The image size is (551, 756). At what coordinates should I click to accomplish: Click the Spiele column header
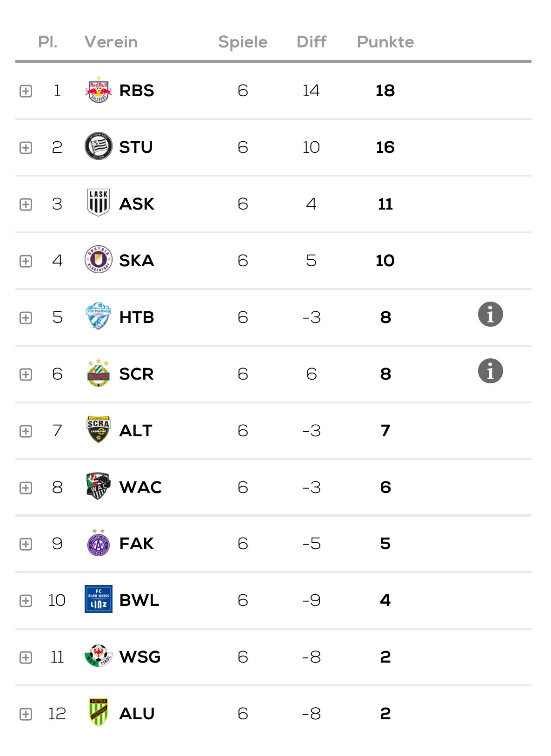(243, 42)
